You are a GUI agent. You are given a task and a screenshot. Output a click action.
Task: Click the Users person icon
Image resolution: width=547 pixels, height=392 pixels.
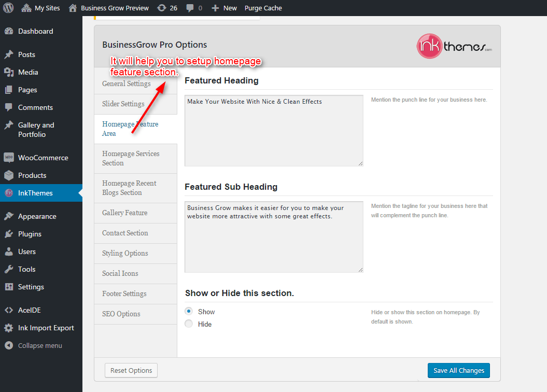[9, 251]
